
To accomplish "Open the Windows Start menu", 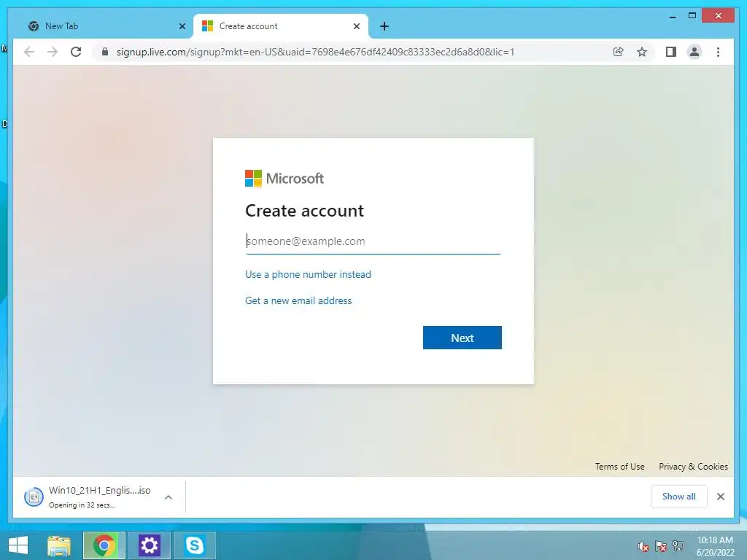I will point(18,545).
